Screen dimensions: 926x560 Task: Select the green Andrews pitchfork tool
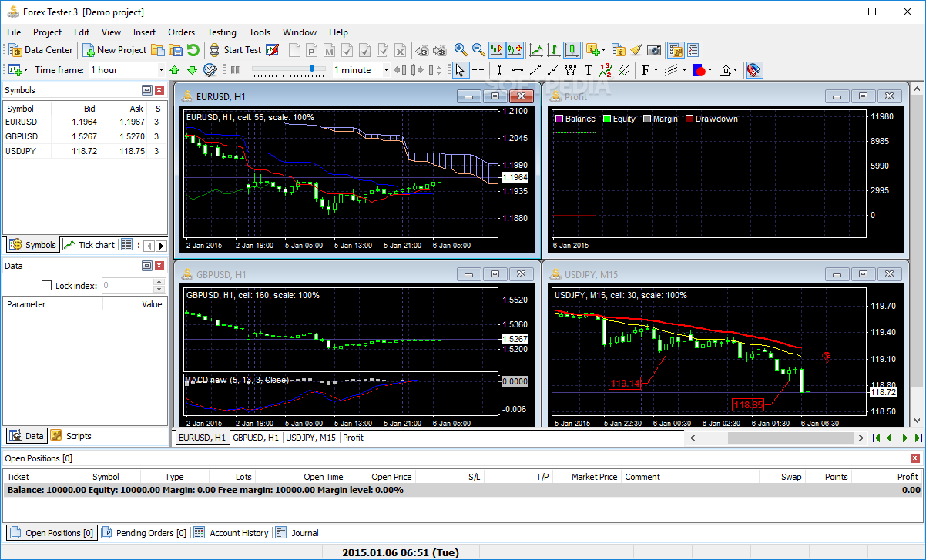click(x=623, y=70)
